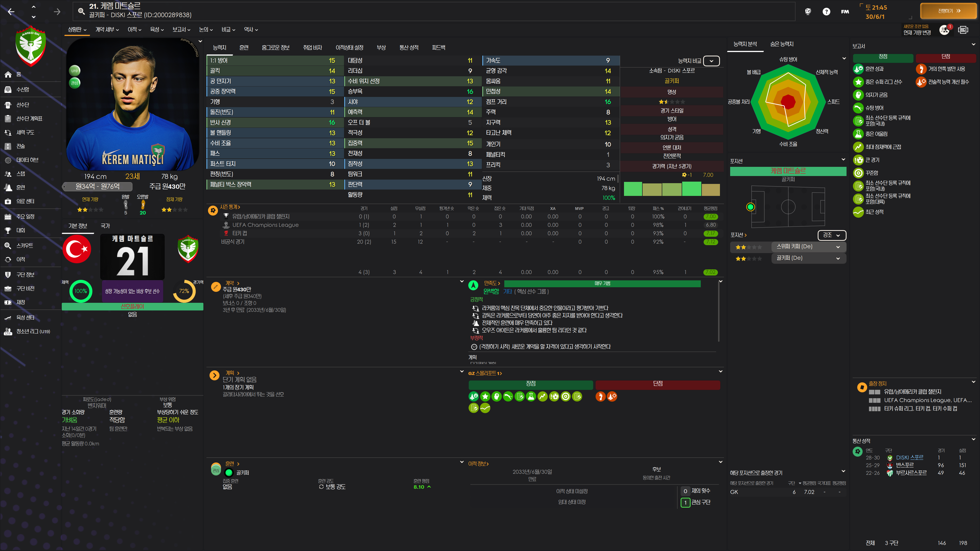Expand the 스위퍼 키퍼 (De) role dropdown
This screenshot has width=980, height=551.
(x=808, y=247)
